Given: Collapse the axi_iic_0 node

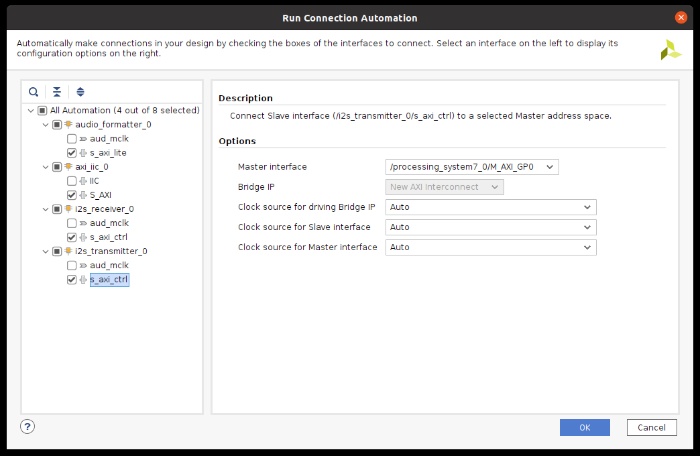Looking at the screenshot, I should pyautogui.click(x=45, y=167).
